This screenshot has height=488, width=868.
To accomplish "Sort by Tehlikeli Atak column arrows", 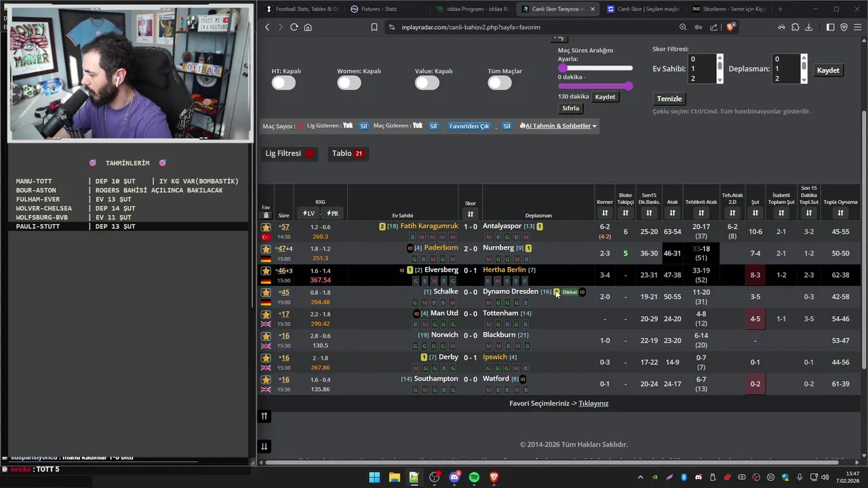I will pos(701,213).
